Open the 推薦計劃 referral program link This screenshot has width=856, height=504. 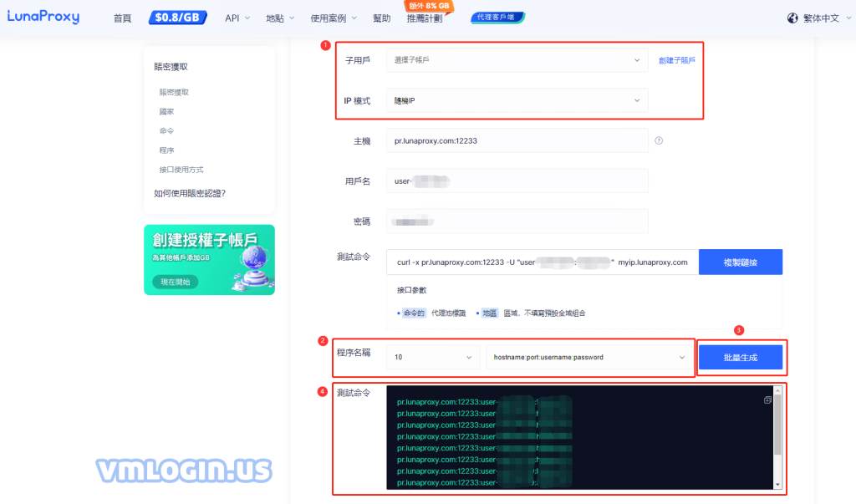click(425, 18)
